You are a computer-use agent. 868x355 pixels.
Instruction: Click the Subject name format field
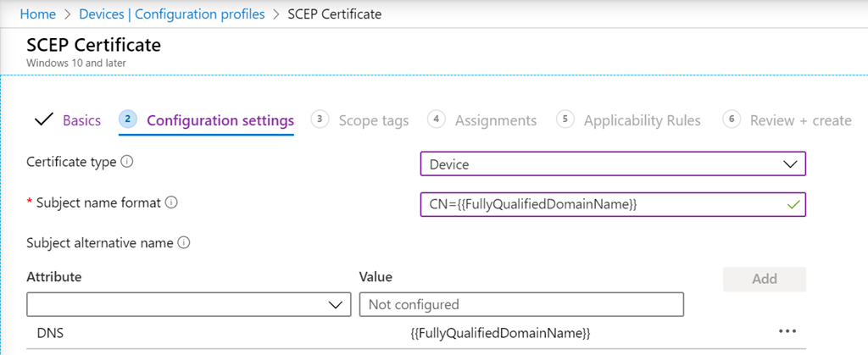602,204
